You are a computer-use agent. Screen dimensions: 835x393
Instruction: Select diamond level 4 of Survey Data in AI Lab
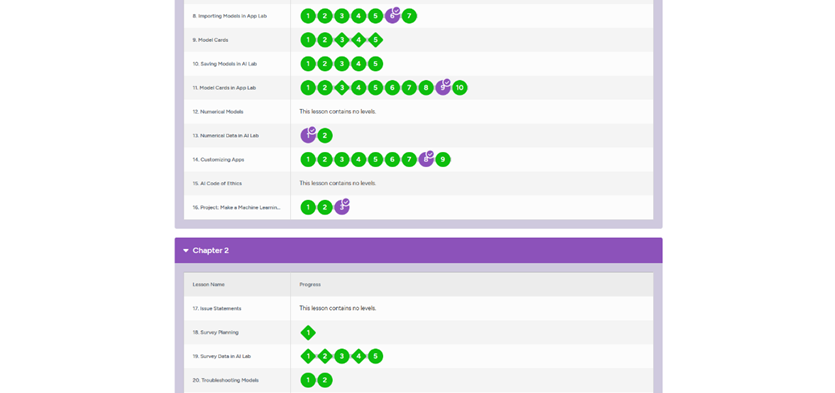coord(358,356)
